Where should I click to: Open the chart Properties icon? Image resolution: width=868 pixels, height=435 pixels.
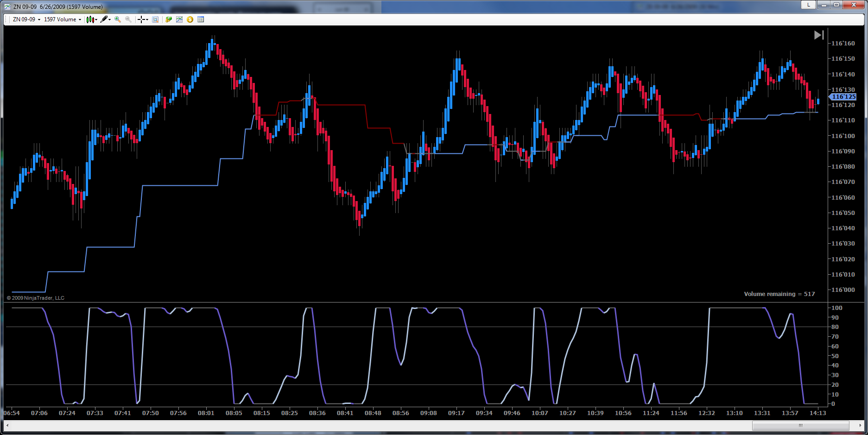(x=201, y=19)
